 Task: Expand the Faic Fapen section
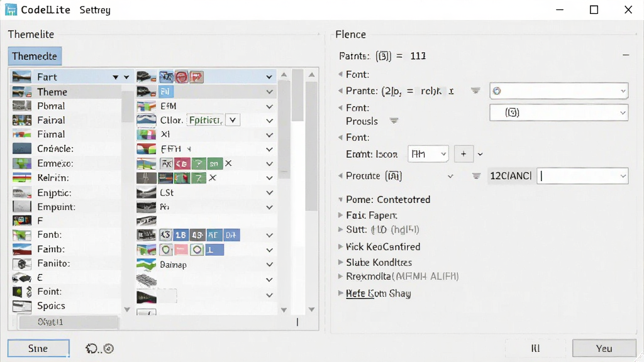click(340, 215)
